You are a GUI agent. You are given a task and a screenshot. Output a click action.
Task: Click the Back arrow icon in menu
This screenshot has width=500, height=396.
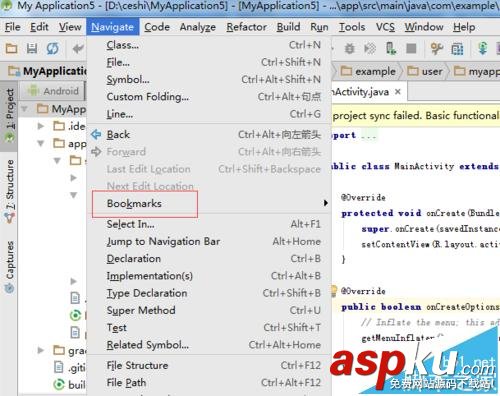tap(96, 134)
